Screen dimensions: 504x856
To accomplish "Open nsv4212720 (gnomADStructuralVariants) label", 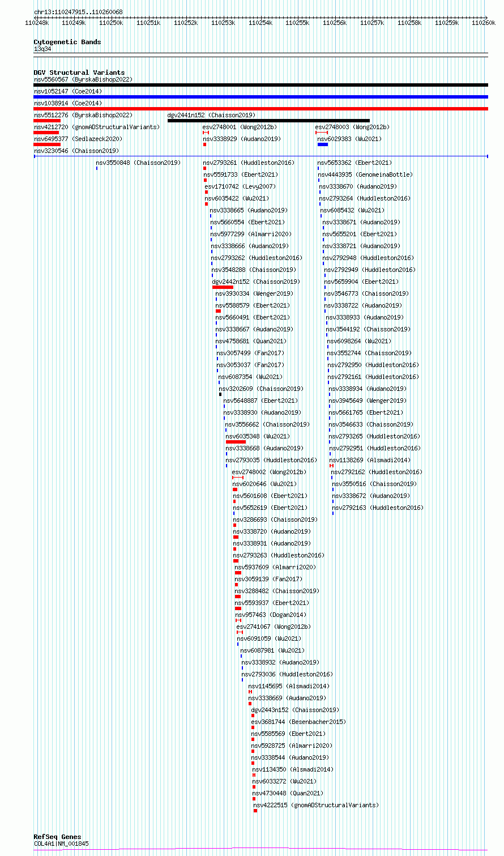I will pos(97,127).
